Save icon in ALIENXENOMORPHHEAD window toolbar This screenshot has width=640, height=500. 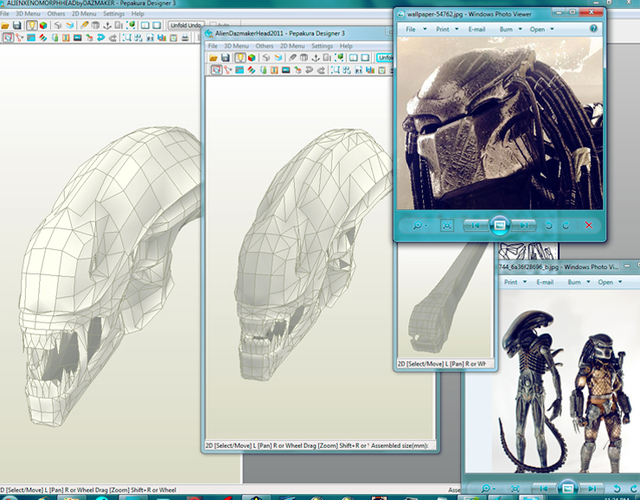(x=17, y=25)
